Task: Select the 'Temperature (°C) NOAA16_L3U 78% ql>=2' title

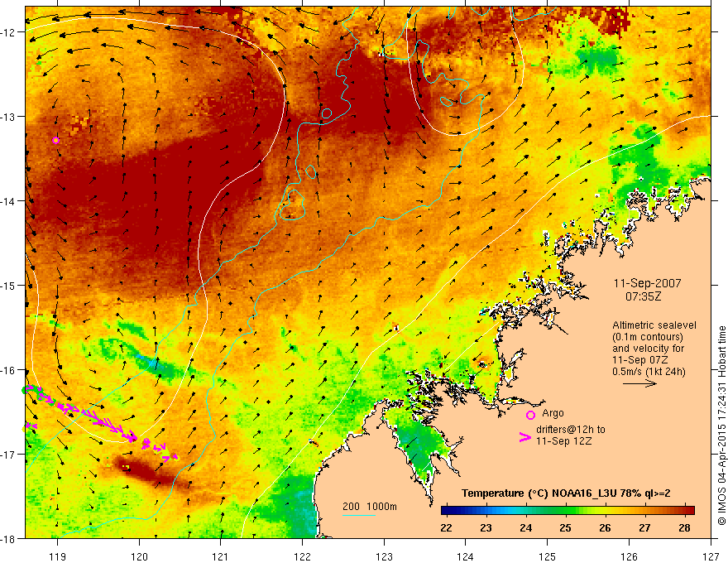Action: point(566,493)
